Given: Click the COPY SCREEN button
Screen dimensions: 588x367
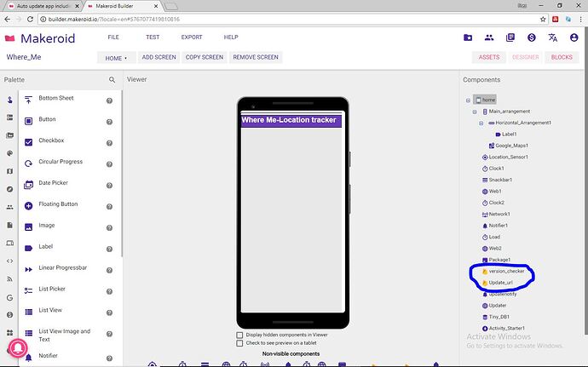Looking at the screenshot, I should [x=205, y=57].
